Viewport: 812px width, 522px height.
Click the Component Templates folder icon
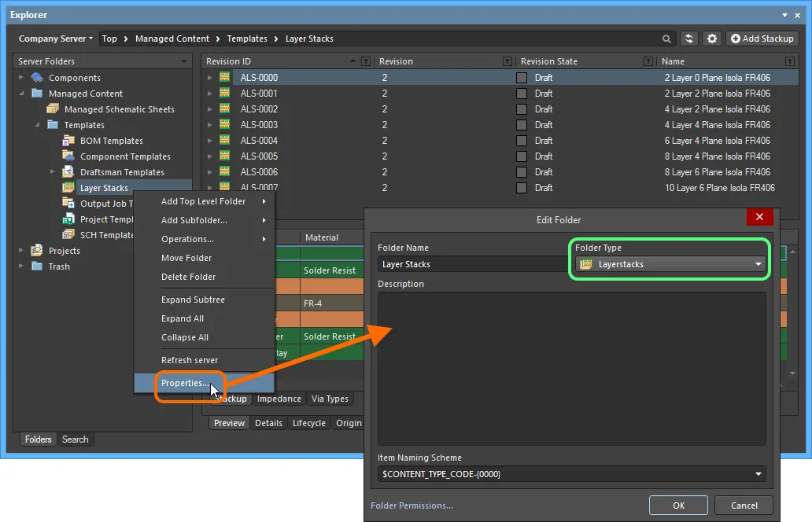[x=68, y=156]
